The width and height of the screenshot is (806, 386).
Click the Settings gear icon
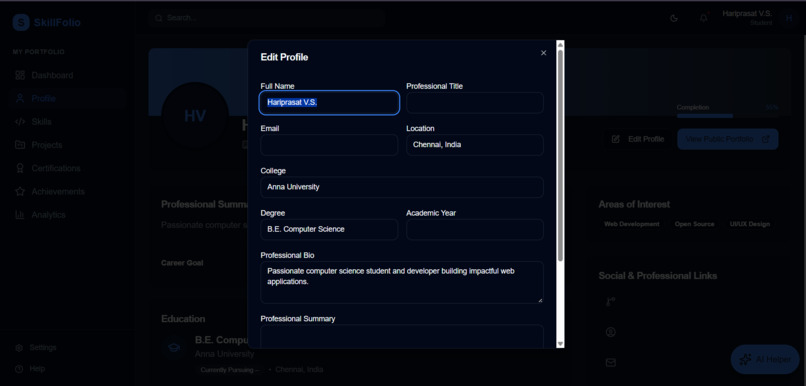pyautogui.click(x=19, y=348)
